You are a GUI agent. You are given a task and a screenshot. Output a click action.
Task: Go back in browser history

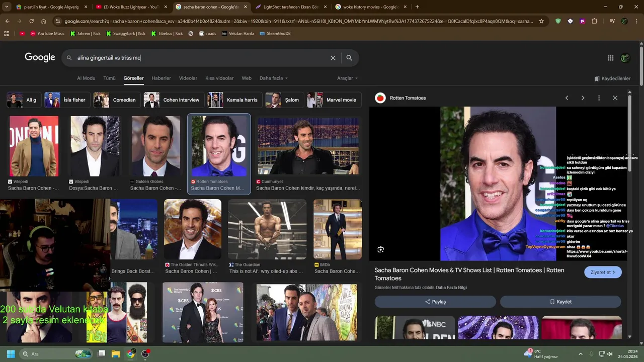point(7,21)
